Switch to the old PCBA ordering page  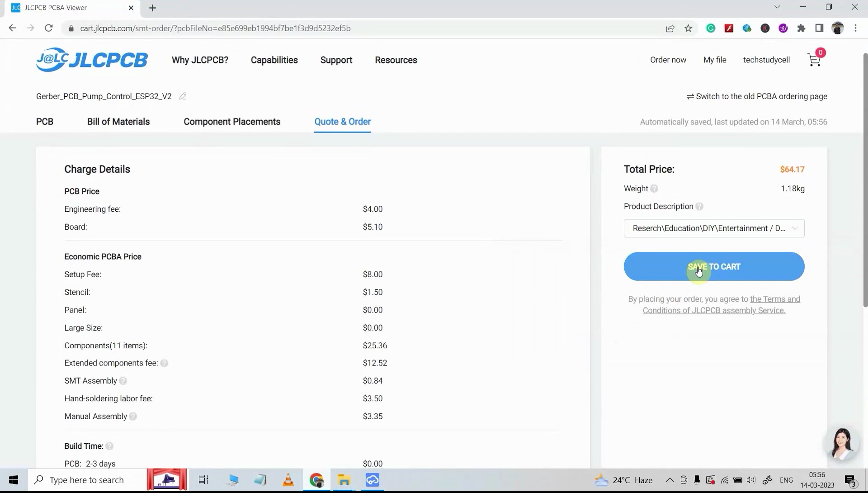pyautogui.click(x=757, y=96)
